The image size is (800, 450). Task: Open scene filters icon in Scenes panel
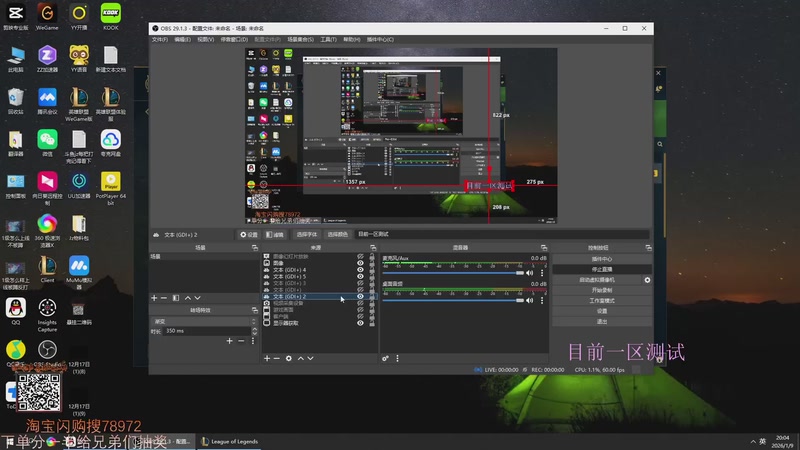tap(176, 298)
